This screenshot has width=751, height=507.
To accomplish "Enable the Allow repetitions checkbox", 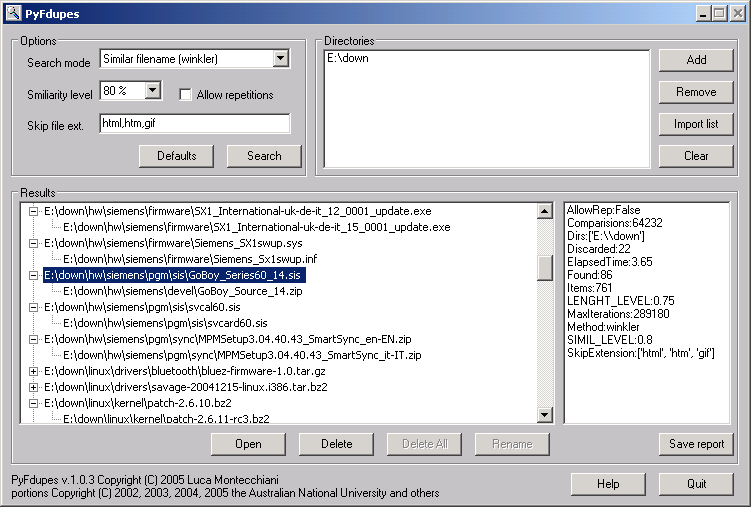I will point(186,95).
